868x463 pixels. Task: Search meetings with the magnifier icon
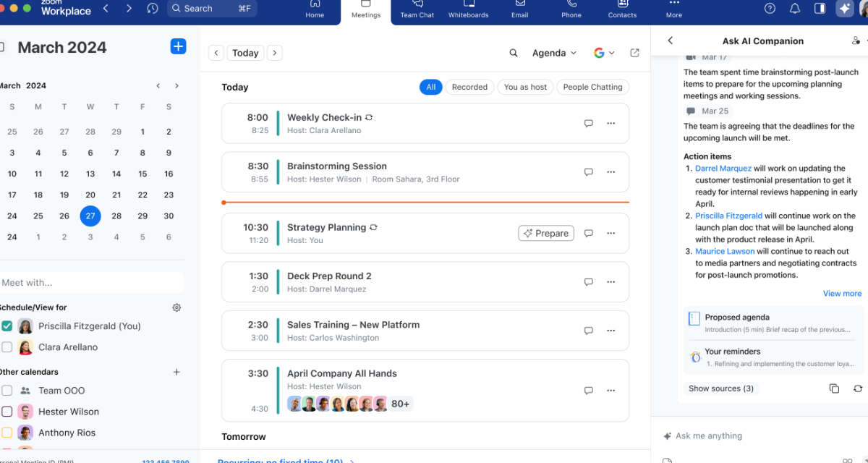[x=514, y=53]
